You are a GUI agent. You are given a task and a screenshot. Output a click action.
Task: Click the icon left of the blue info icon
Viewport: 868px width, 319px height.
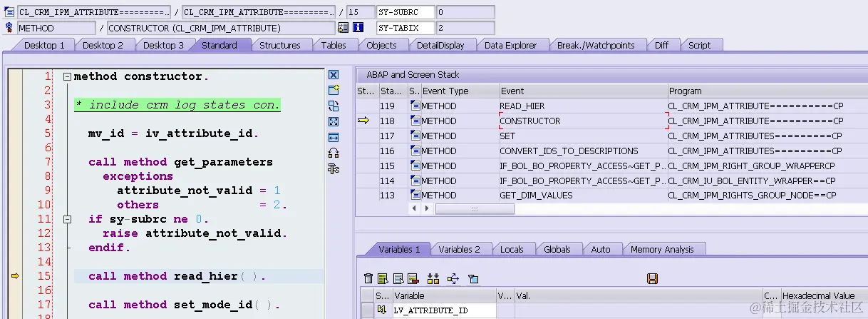343,28
